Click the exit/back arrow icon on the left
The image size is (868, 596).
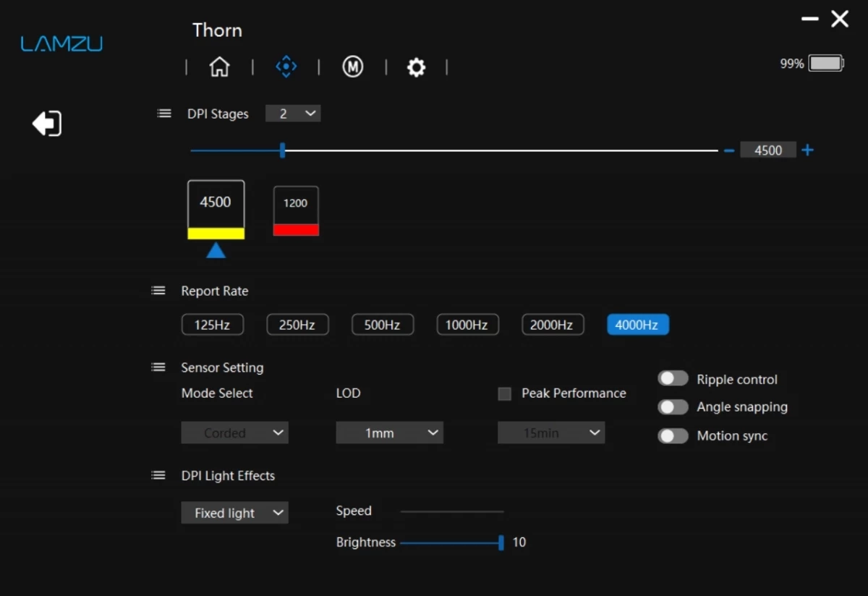click(47, 124)
